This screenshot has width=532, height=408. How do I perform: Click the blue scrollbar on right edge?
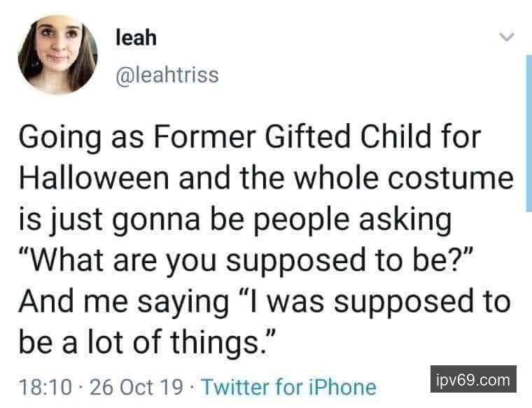click(x=528, y=133)
